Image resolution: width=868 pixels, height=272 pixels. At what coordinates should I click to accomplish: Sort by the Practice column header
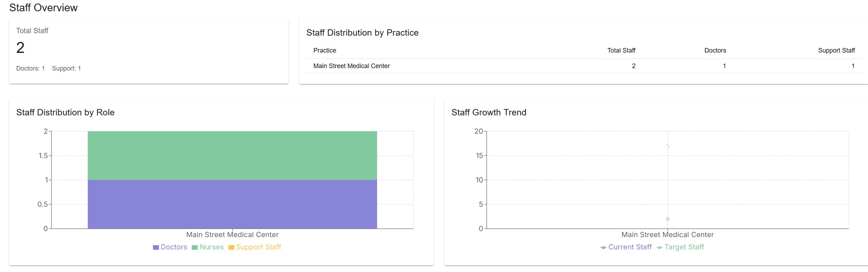point(325,50)
